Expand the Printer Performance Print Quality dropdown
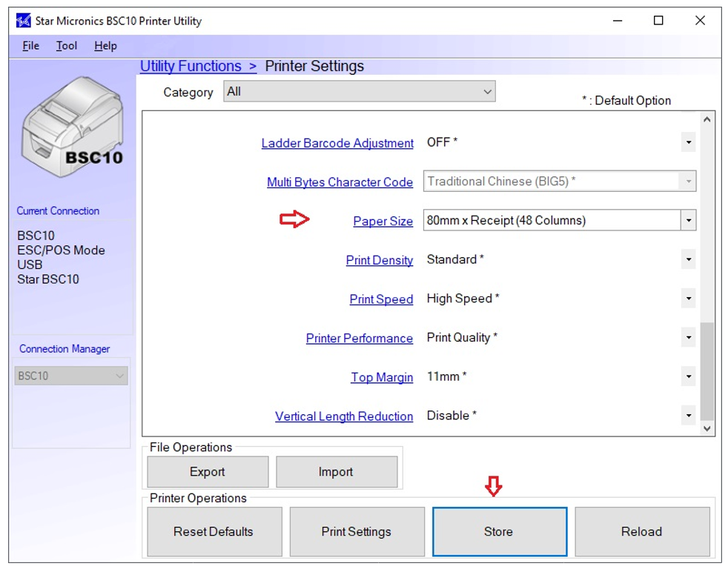 coord(689,337)
